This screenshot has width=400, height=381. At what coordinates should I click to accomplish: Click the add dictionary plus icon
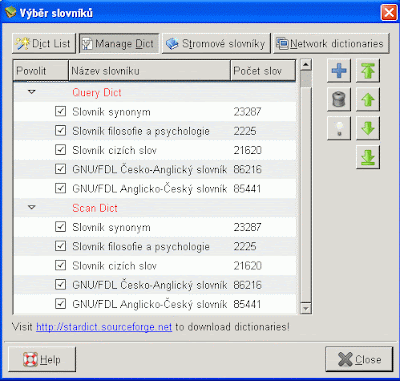[339, 71]
